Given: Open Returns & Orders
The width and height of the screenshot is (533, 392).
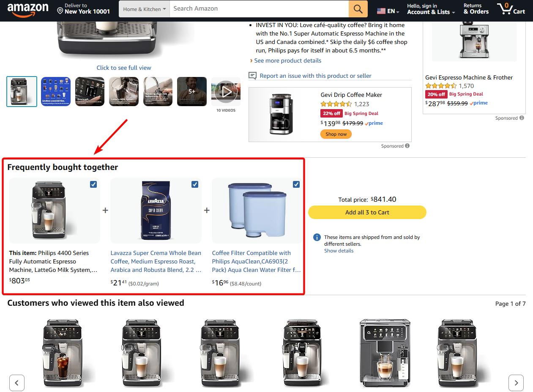Looking at the screenshot, I should click(476, 9).
